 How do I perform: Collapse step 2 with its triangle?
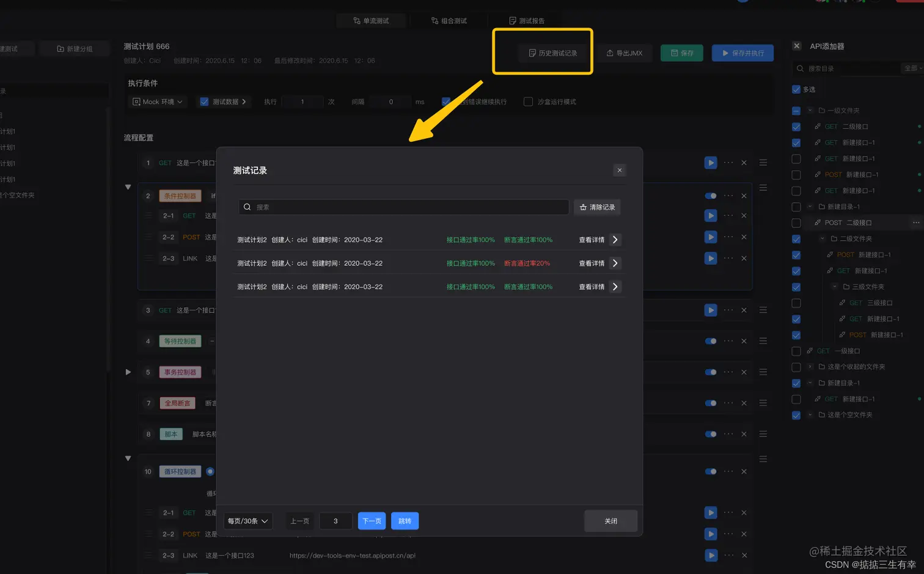click(x=128, y=187)
